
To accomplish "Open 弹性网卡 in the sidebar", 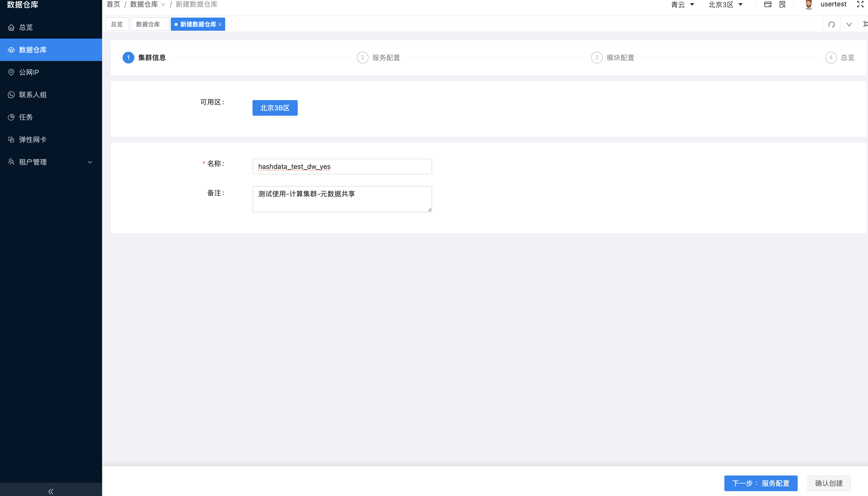I will click(x=33, y=139).
